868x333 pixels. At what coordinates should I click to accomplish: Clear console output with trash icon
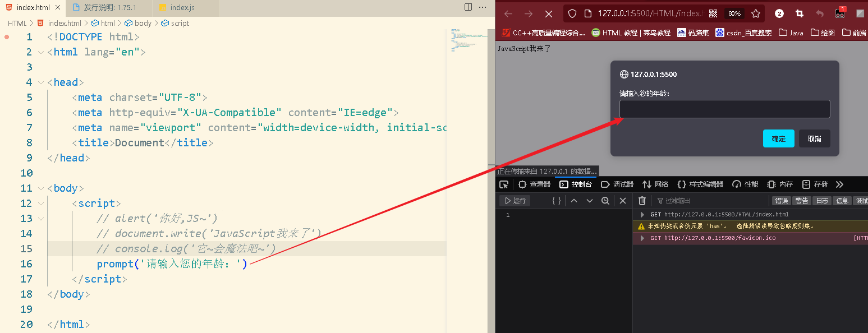tap(642, 201)
